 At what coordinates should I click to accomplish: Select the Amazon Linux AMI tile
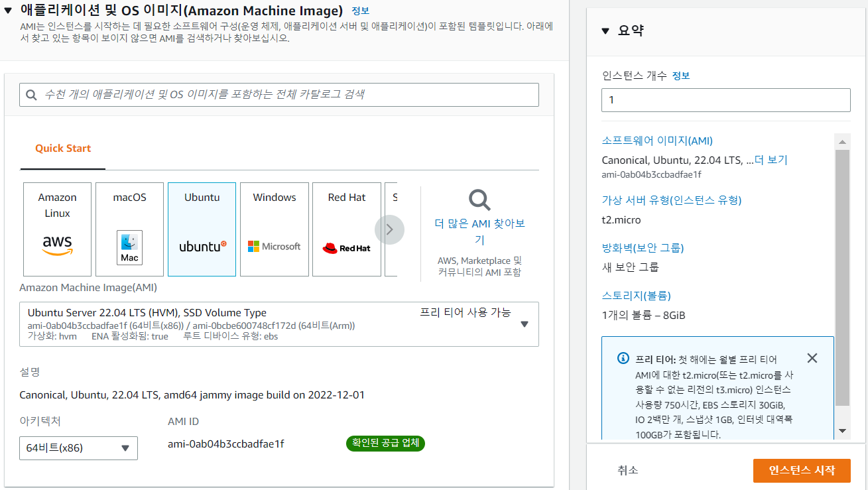pyautogui.click(x=57, y=229)
